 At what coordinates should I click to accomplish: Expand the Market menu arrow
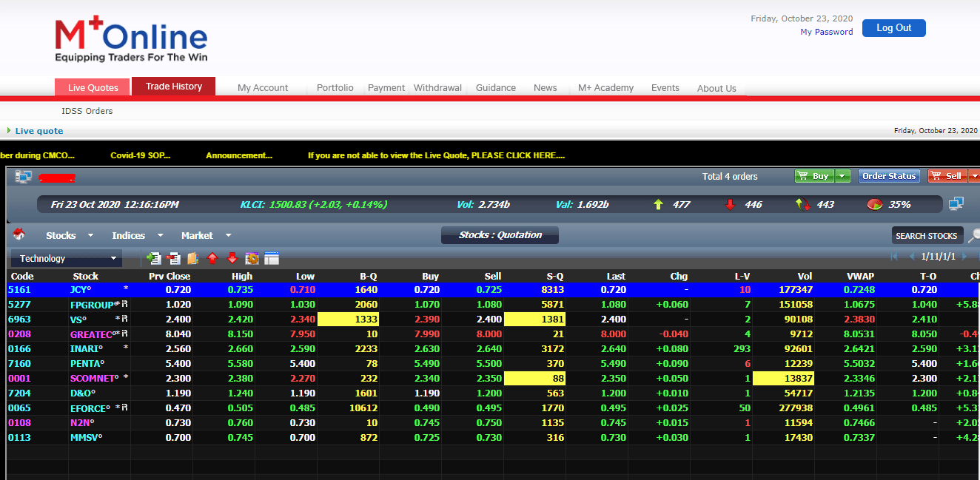228,236
